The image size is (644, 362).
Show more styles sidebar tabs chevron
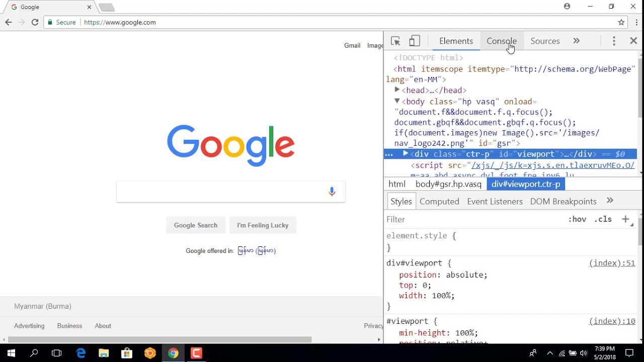click(x=610, y=201)
